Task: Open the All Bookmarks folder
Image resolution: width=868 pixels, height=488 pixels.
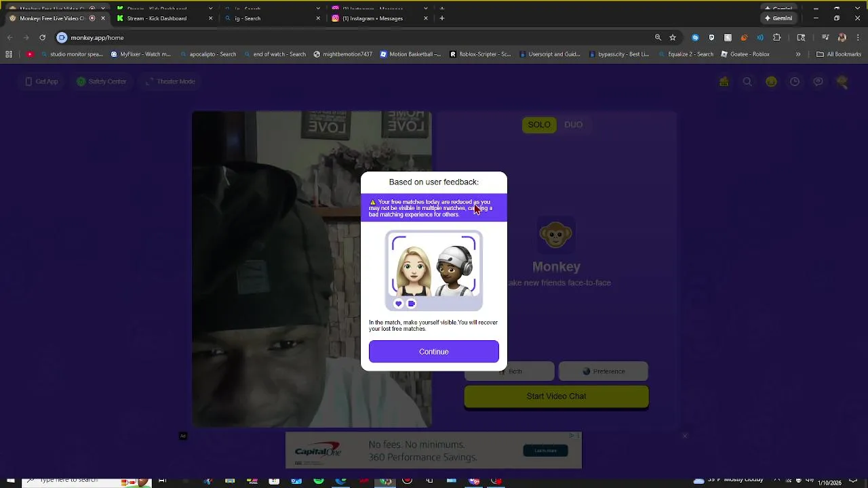Action: click(x=839, y=54)
